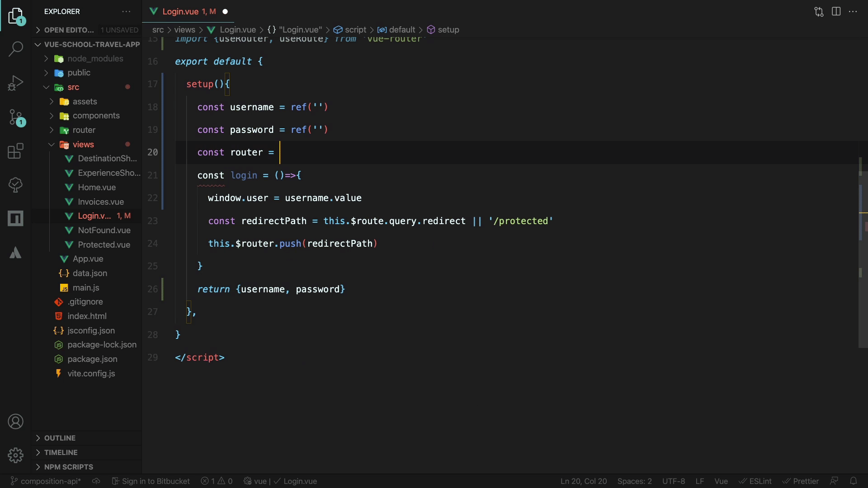The image size is (868, 488).
Task: Click the split editor right icon
Action: coord(836,12)
